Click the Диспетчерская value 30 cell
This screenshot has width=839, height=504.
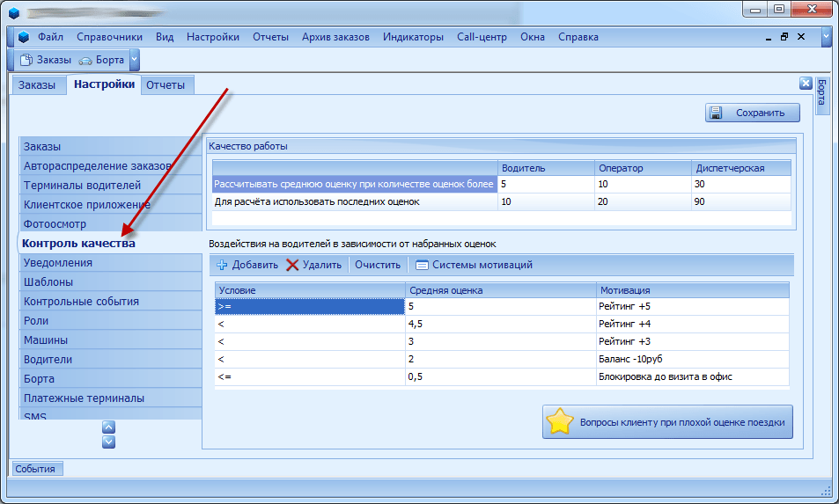point(741,184)
